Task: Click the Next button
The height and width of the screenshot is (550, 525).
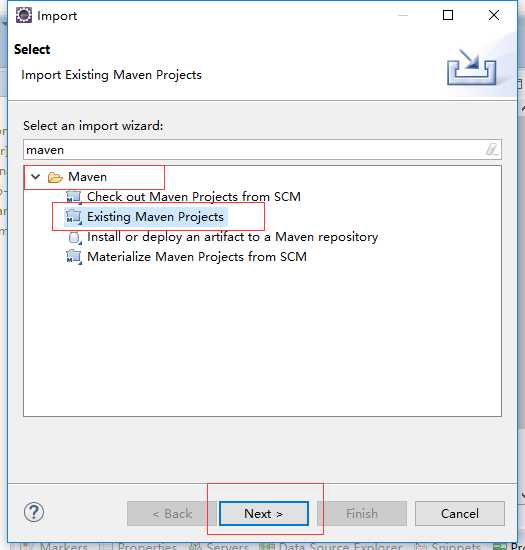Action: (264, 513)
